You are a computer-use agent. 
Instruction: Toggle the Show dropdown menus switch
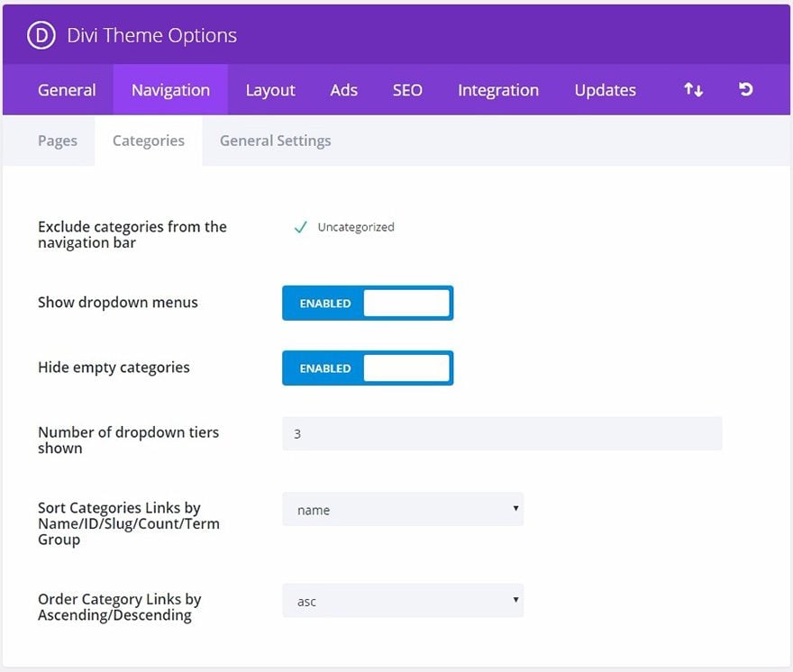368,303
